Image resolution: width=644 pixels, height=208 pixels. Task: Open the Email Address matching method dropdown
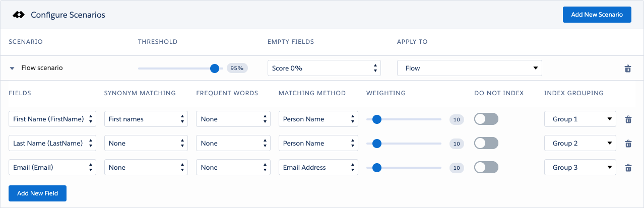pos(318,167)
